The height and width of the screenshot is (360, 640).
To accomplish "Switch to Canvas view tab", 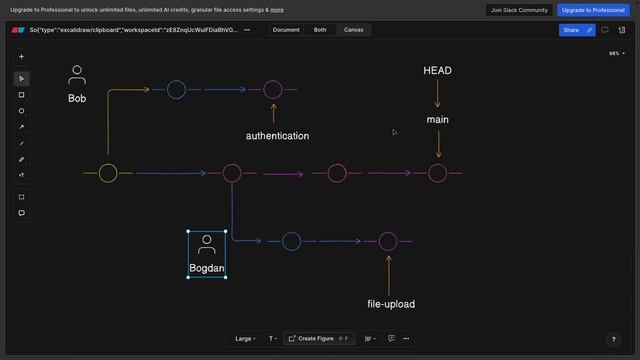I will tap(353, 30).
